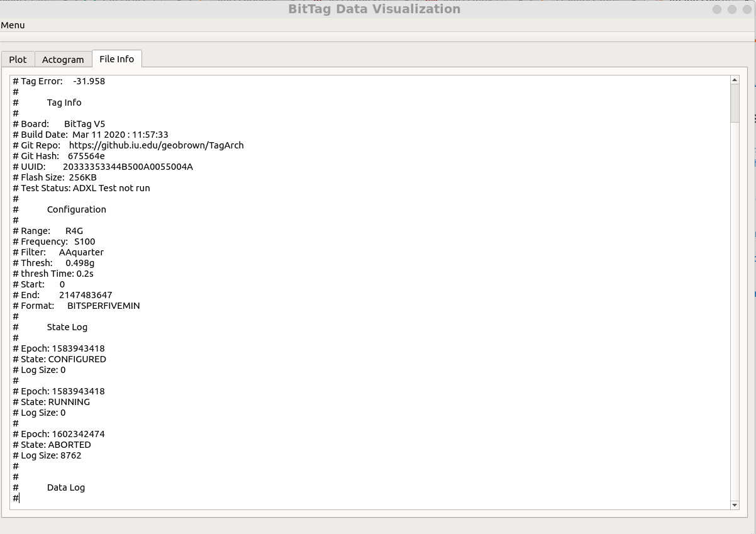Click the Build Date line
The height and width of the screenshot is (534, 756).
click(x=91, y=135)
